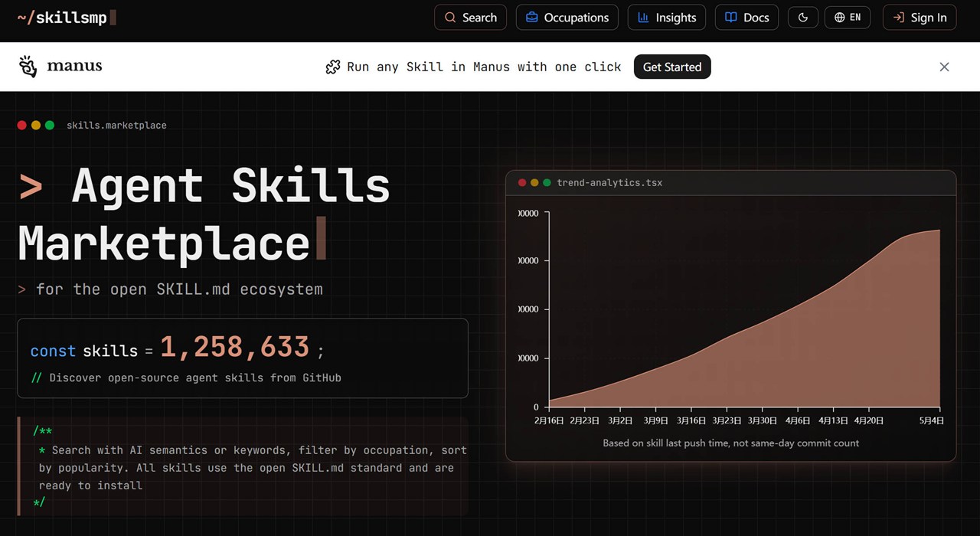
Task: Click the skills.marketplace label
Action: tap(116, 125)
